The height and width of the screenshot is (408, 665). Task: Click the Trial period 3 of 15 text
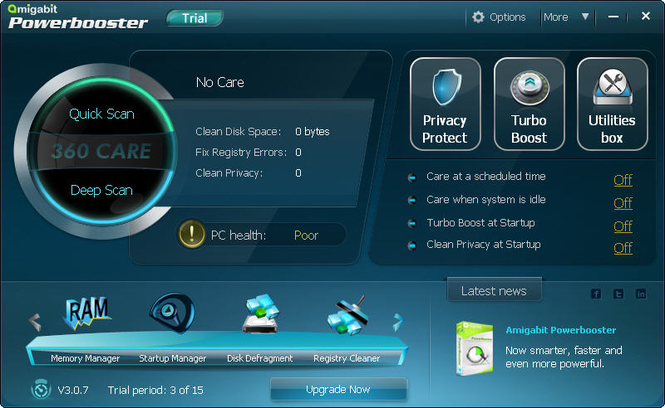(x=155, y=390)
